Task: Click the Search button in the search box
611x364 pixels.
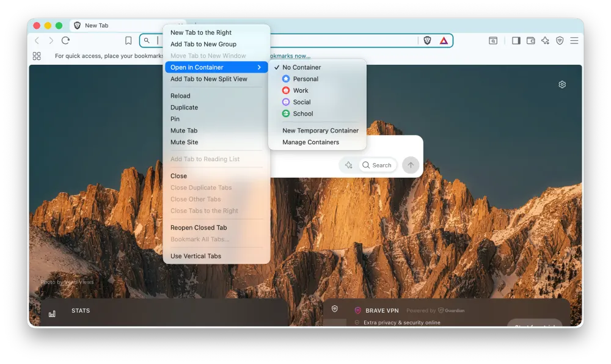Action: 377,165
